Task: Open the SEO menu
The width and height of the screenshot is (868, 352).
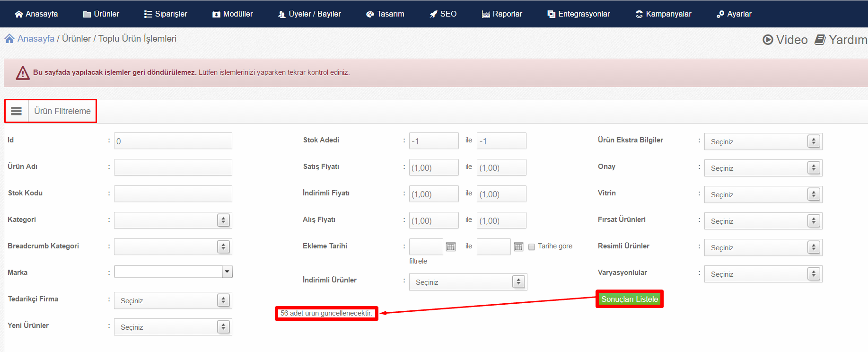Action: pos(443,14)
